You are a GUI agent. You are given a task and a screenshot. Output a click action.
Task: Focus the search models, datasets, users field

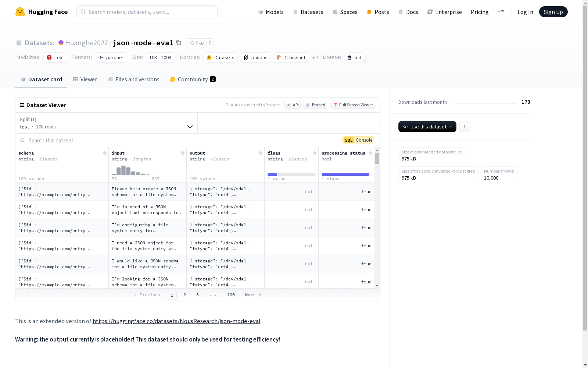pos(147,12)
